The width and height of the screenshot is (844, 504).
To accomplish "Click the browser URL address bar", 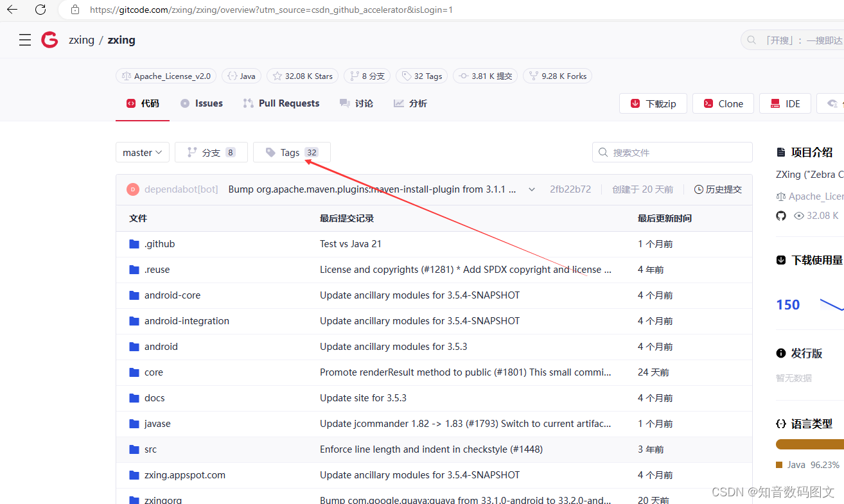I will click(450, 10).
